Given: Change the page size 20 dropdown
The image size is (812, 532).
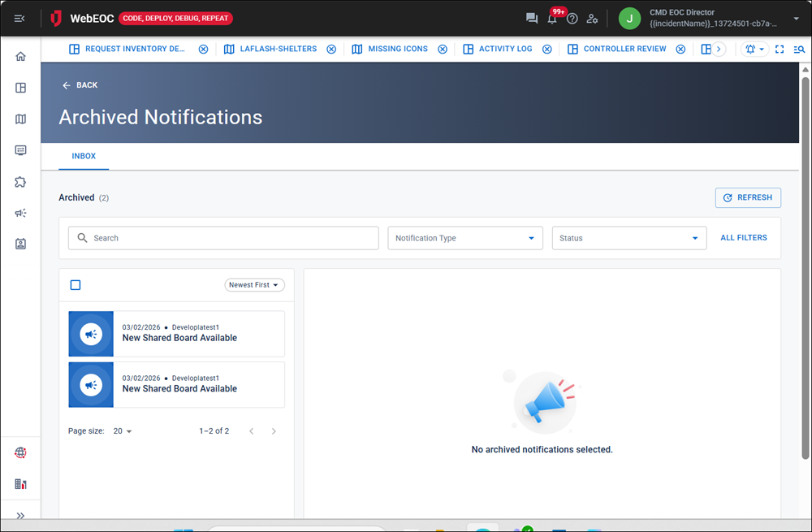Looking at the screenshot, I should tap(123, 431).
